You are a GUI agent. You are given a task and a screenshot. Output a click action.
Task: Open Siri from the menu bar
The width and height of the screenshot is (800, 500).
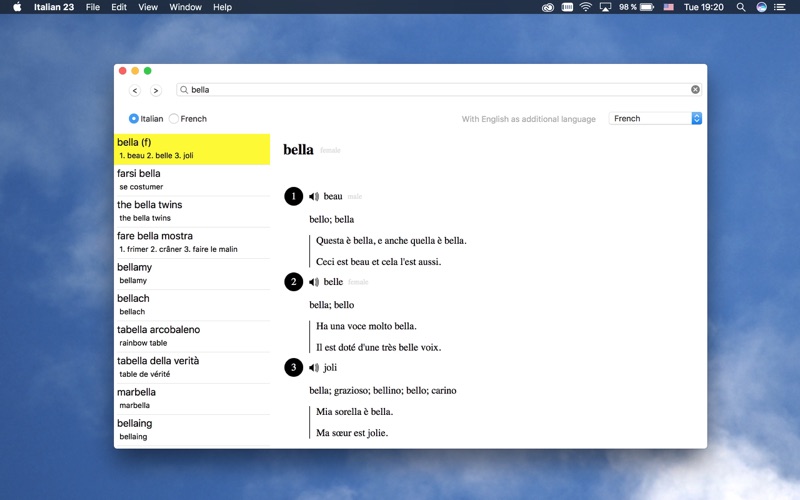click(761, 7)
